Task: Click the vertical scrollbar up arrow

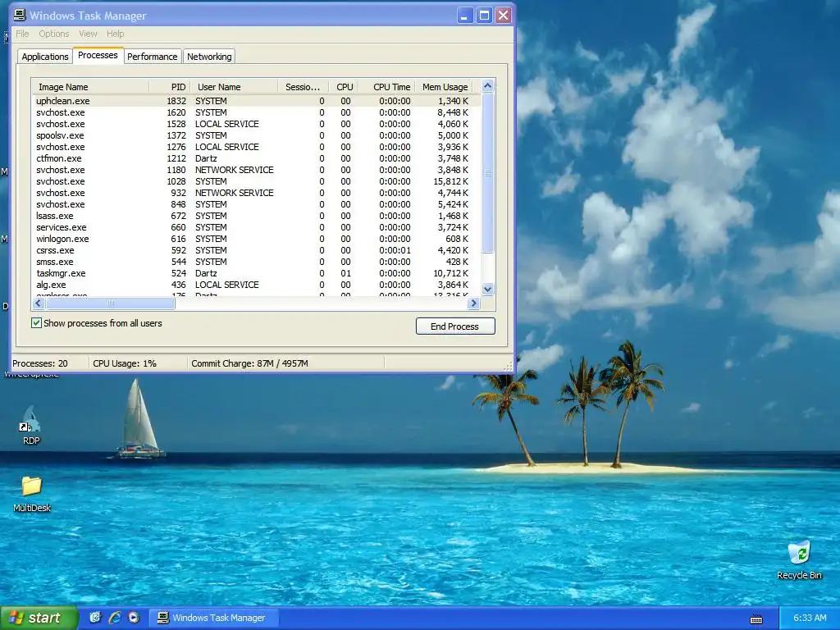Action: pyautogui.click(x=487, y=85)
